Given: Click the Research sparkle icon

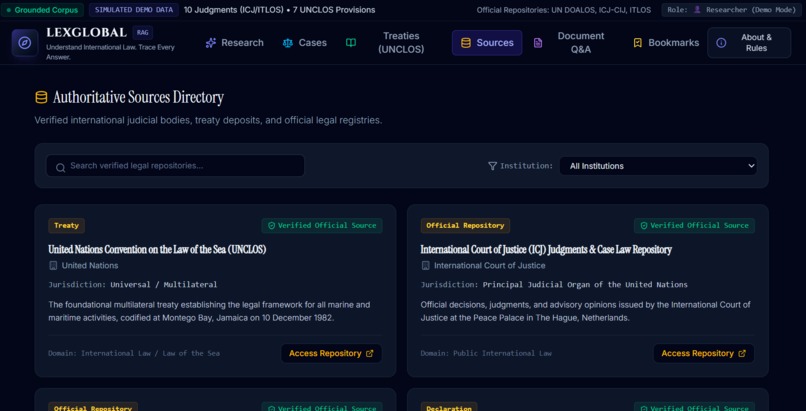Looking at the screenshot, I should (x=211, y=43).
